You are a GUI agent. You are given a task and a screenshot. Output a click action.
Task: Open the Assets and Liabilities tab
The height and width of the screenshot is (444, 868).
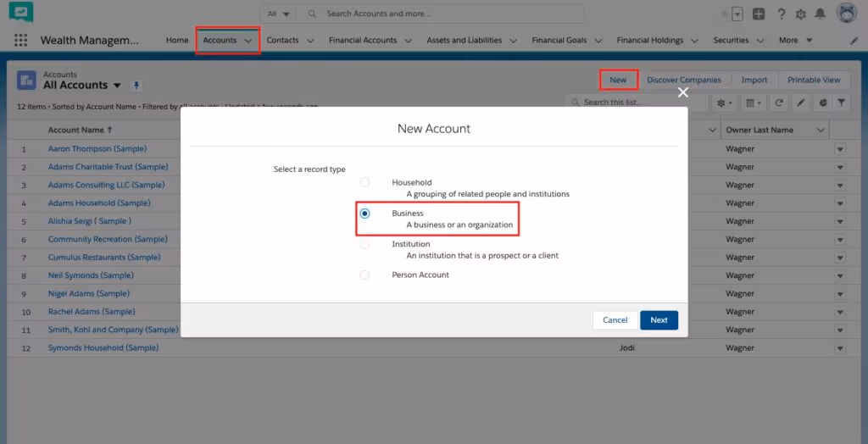point(464,41)
